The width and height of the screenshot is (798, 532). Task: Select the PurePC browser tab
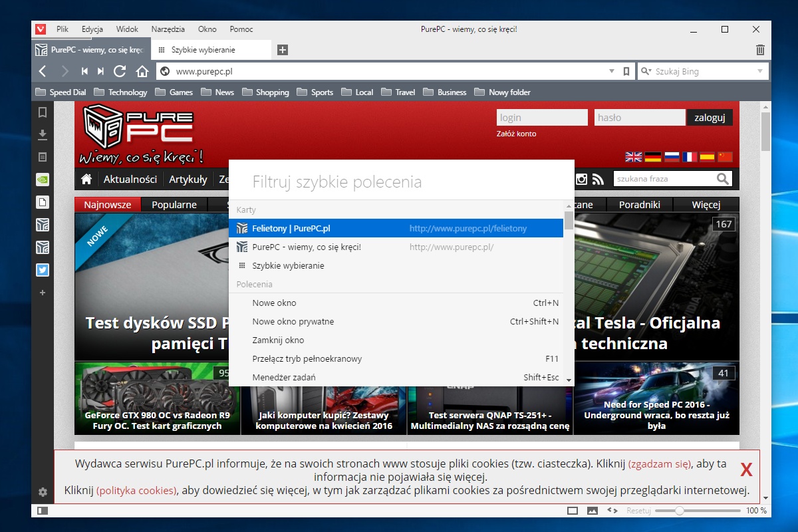(91, 50)
